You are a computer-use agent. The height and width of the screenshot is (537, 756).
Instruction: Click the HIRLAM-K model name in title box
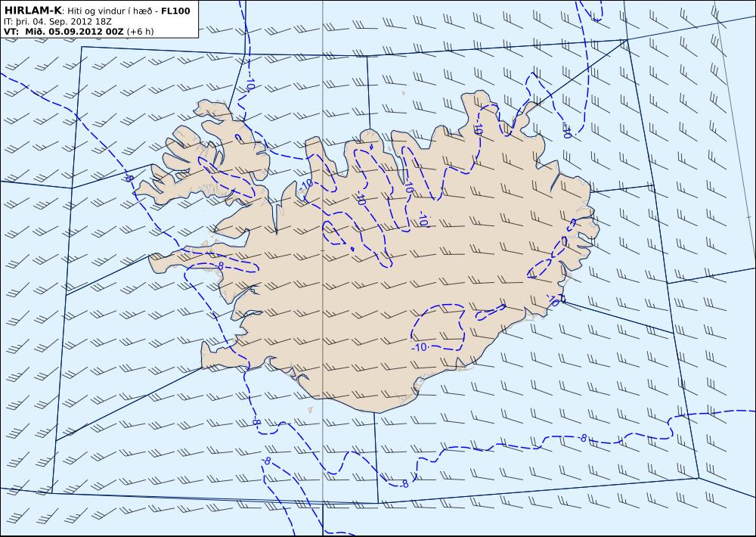pos(33,11)
